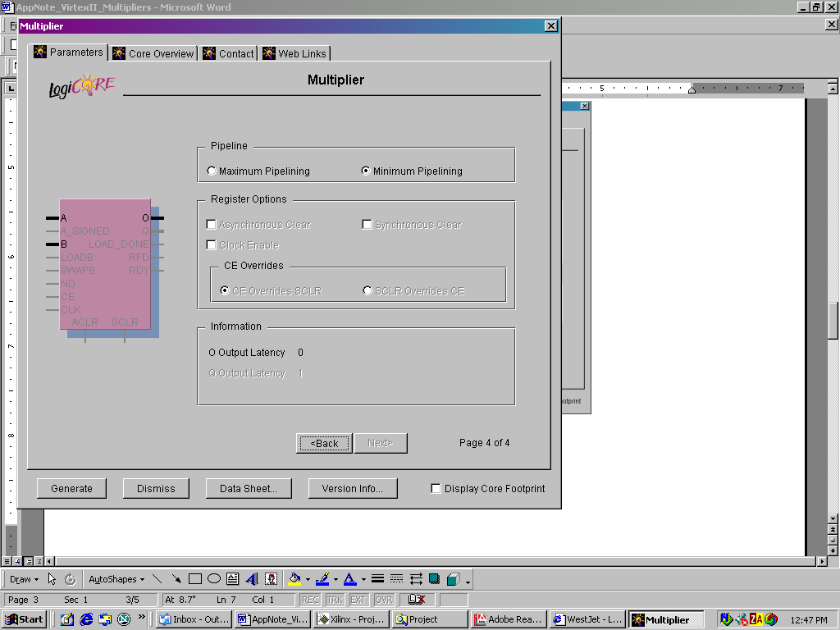Insert a Text Box from Drawing toolbar

pos(233,578)
